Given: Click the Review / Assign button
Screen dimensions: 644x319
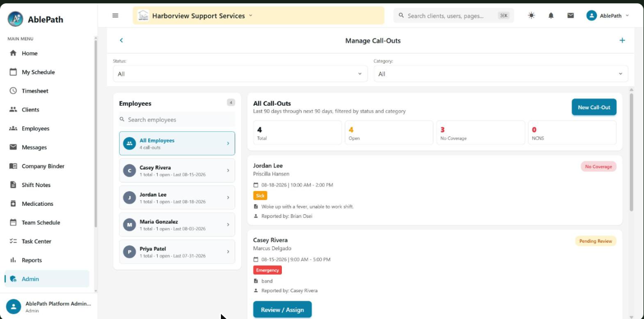Looking at the screenshot, I should pos(282,309).
